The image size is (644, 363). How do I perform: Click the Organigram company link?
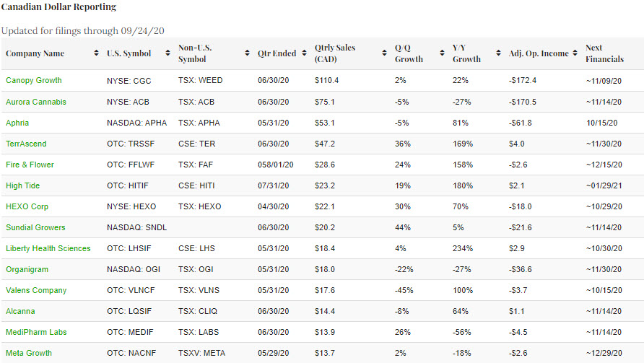(x=26, y=269)
